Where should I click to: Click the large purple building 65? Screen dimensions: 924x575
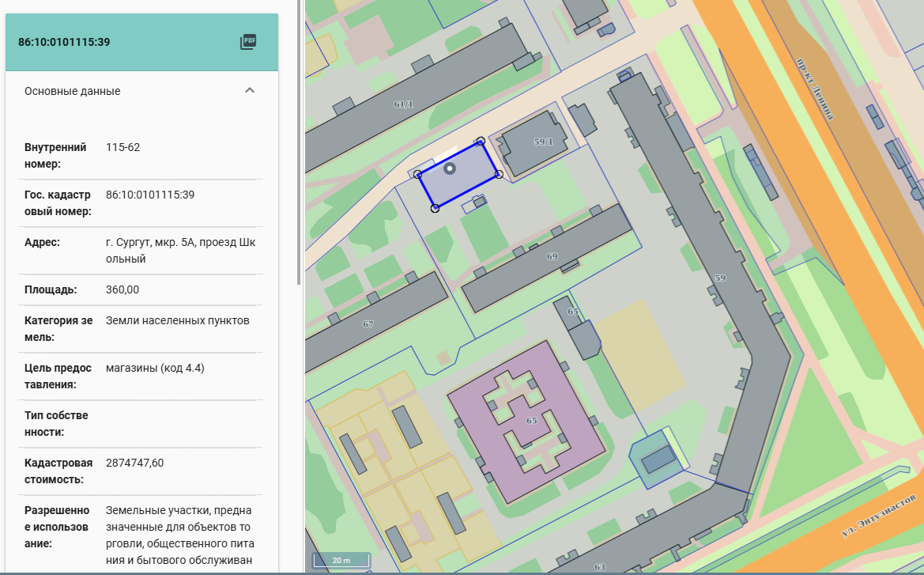[x=530, y=420]
